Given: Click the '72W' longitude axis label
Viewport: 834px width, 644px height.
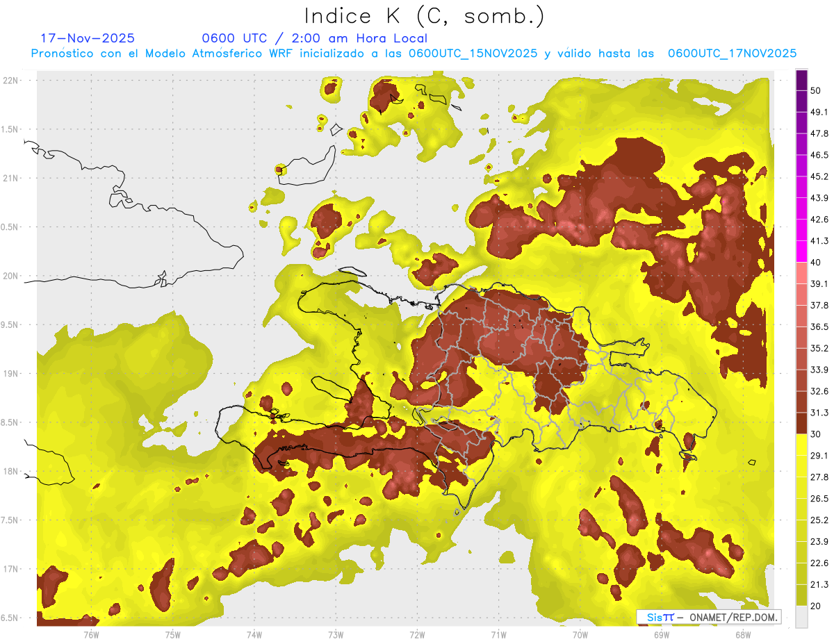Looking at the screenshot, I should (417, 635).
